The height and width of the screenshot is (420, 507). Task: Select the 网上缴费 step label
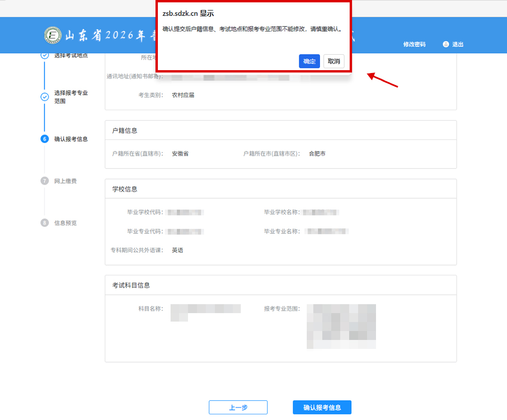point(65,181)
